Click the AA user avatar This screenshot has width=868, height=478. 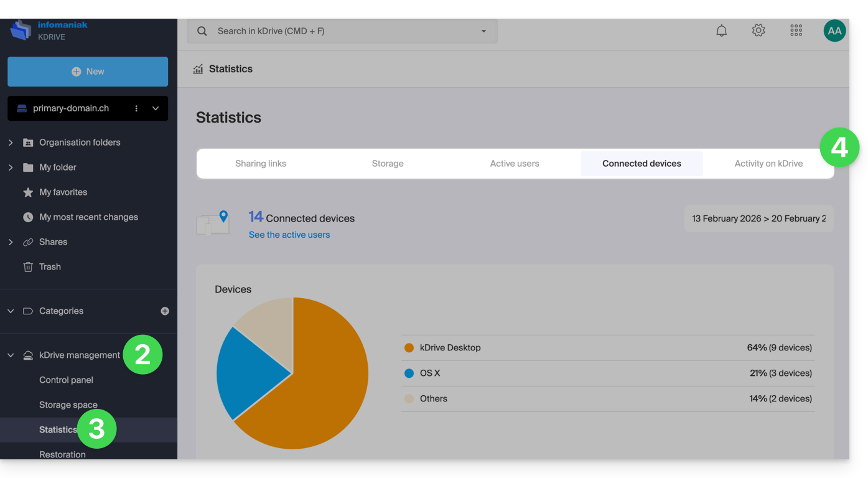tap(834, 30)
